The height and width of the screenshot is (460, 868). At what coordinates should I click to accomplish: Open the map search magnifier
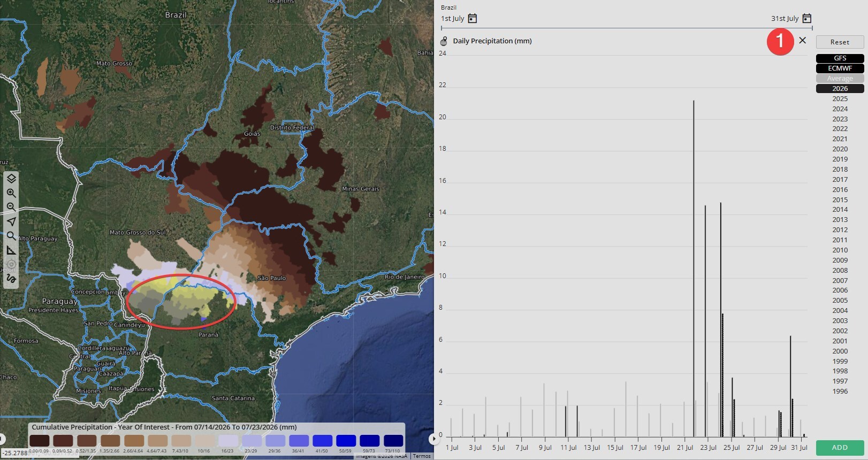[x=11, y=236]
